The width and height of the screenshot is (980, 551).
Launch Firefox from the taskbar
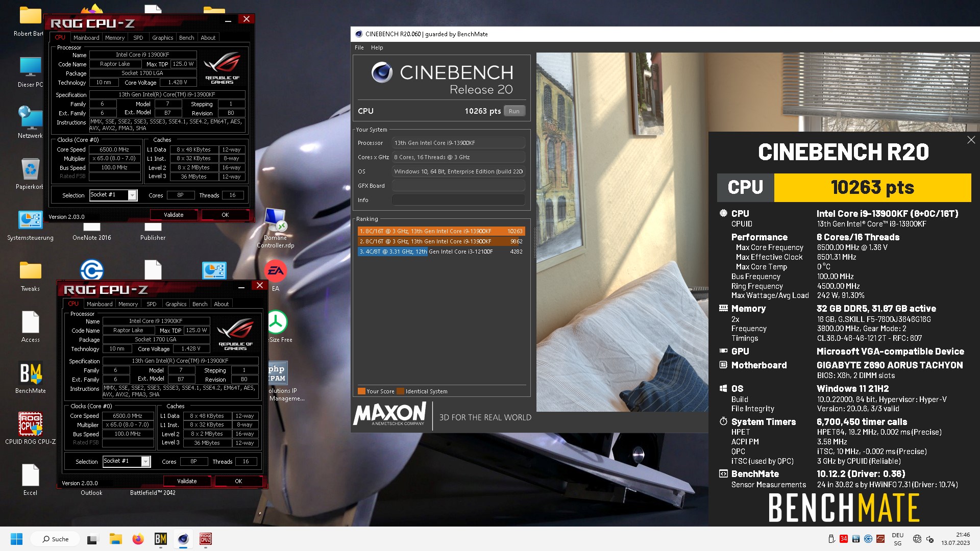point(138,539)
